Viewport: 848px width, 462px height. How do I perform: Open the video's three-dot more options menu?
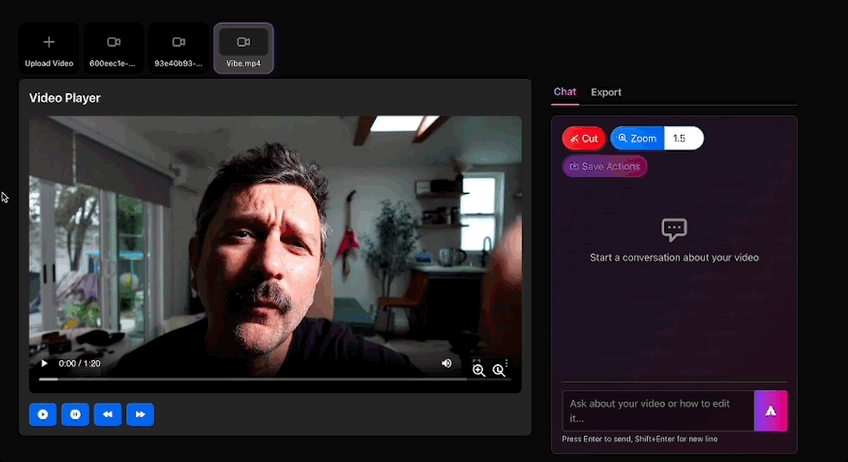[x=507, y=362]
